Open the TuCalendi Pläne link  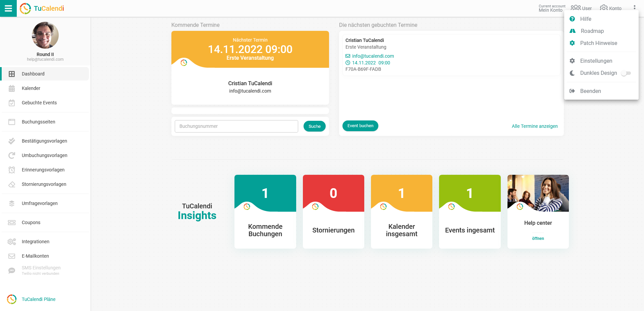click(x=39, y=299)
